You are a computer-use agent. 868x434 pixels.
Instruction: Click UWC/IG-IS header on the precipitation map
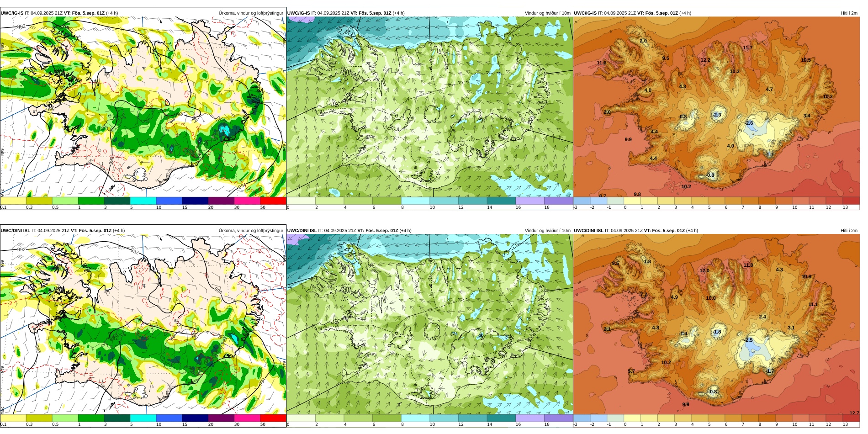[12, 13]
